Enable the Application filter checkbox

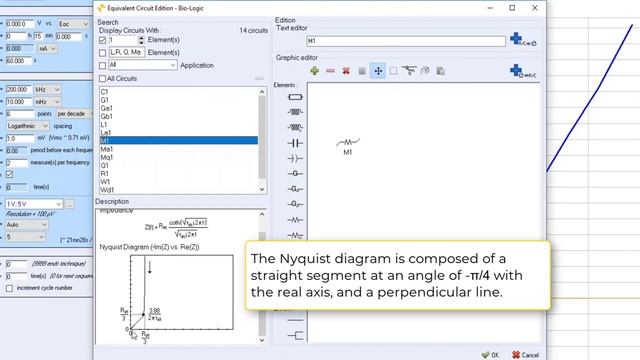tap(102, 65)
